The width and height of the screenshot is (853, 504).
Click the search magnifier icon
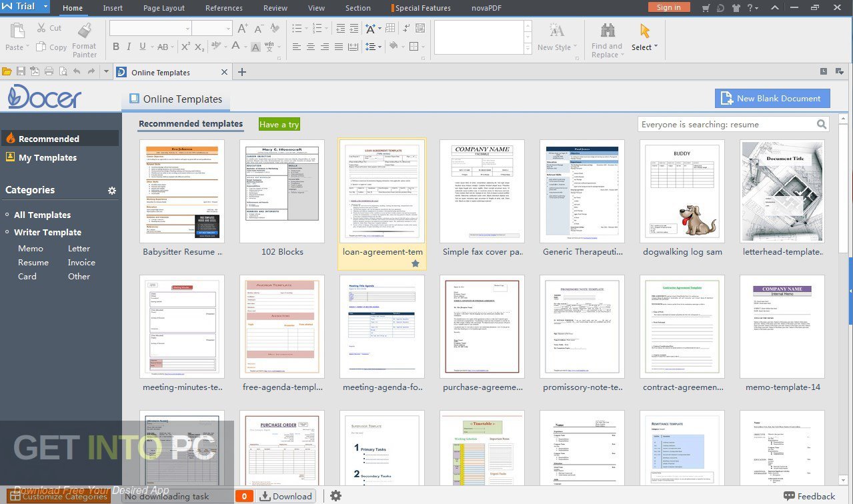click(x=822, y=125)
